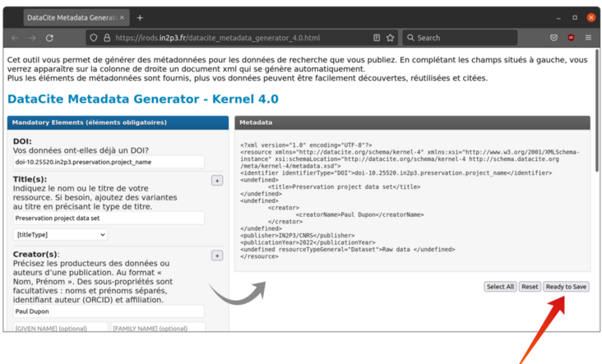Open the titleType dropdown
Image resolution: width=602 pixels, height=364 pixels.
pyautogui.click(x=60, y=235)
